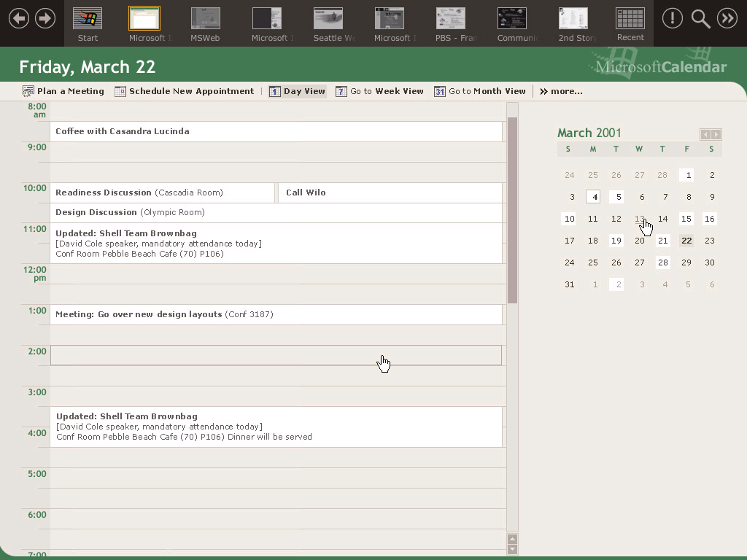The height and width of the screenshot is (560, 747).
Task: Select March 28 in mini calendar
Action: click(662, 262)
